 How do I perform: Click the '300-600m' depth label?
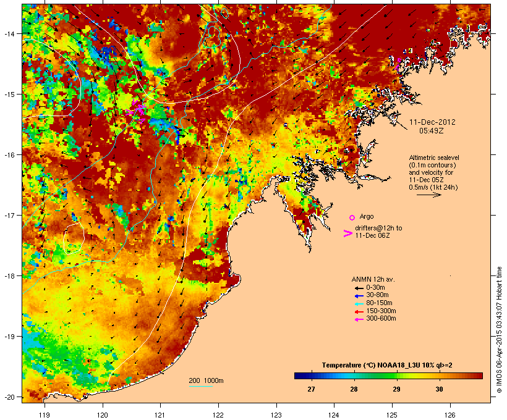click(x=381, y=319)
